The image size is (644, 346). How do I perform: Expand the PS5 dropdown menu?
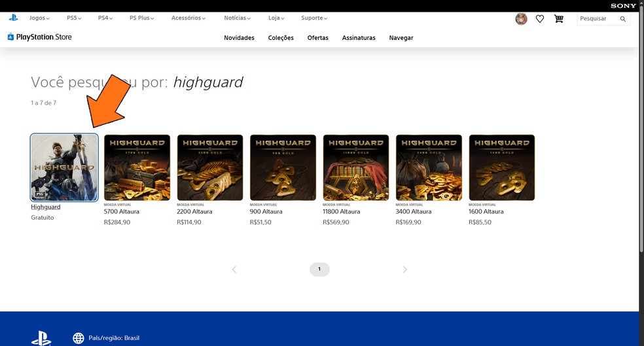pos(74,18)
